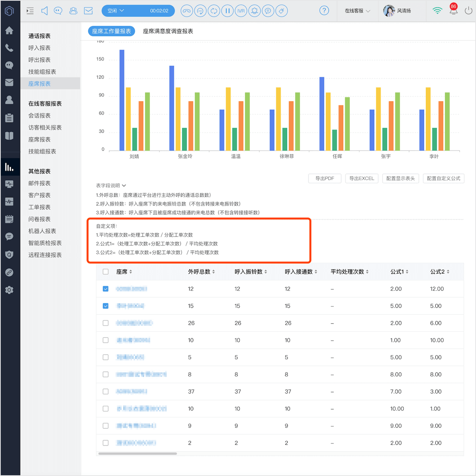Open 呼入报表 in side menu
This screenshot has width=476, height=476.
[39, 48]
